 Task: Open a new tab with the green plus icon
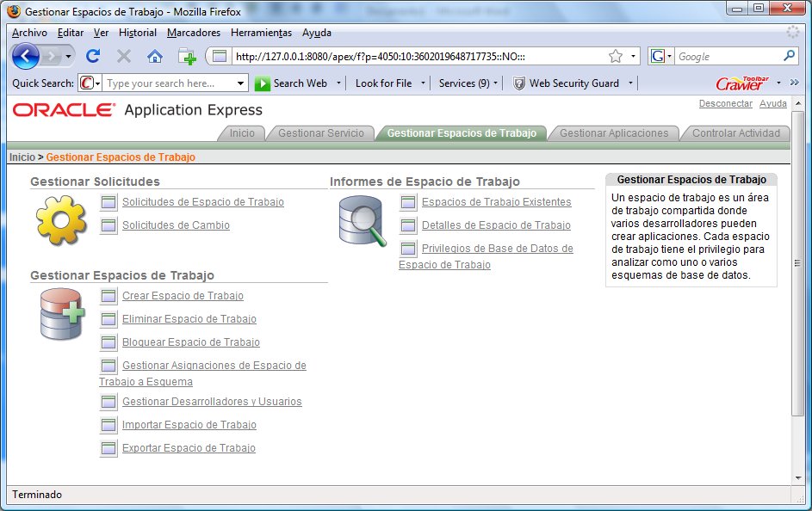(187, 56)
